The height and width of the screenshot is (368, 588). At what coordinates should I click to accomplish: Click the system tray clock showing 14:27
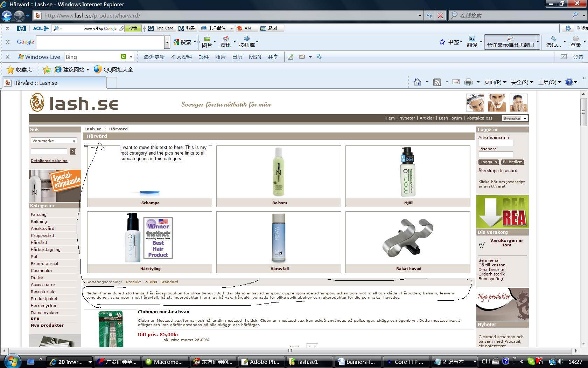575,362
